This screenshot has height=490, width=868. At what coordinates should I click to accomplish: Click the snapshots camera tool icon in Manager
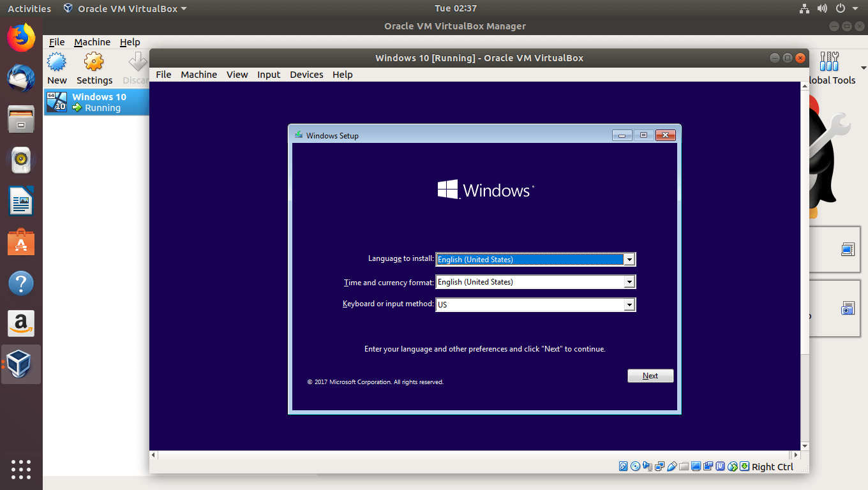click(848, 308)
